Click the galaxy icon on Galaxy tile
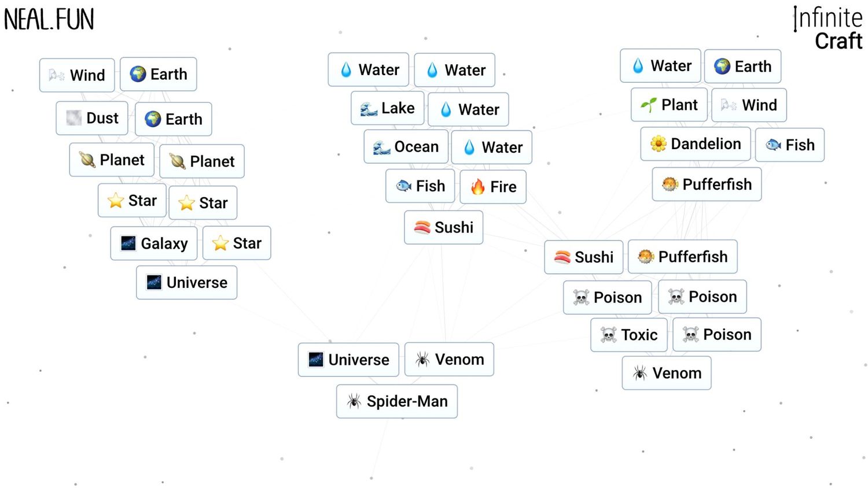The width and height of the screenshot is (868, 488). (x=128, y=243)
